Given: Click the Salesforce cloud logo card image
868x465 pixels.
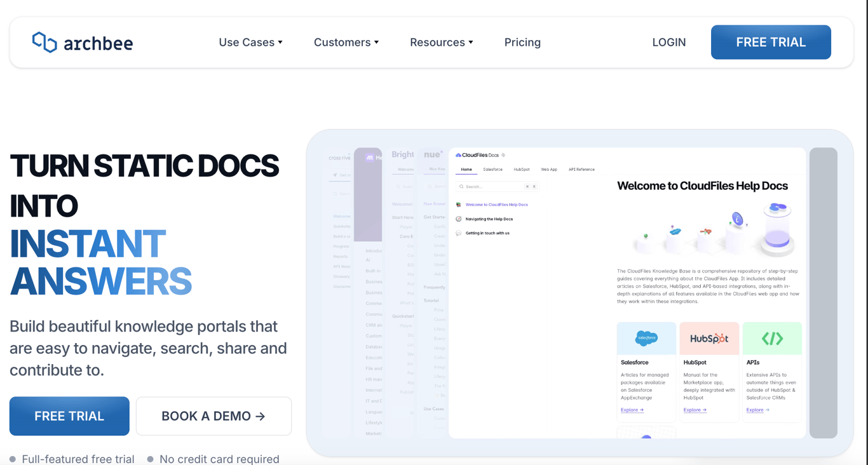Looking at the screenshot, I should (646, 339).
